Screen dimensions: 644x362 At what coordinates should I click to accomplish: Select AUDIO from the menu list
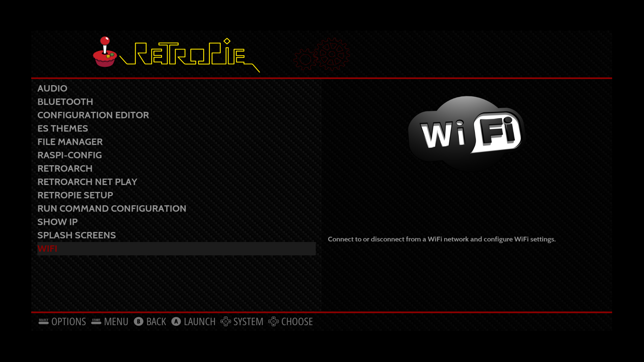click(x=52, y=88)
